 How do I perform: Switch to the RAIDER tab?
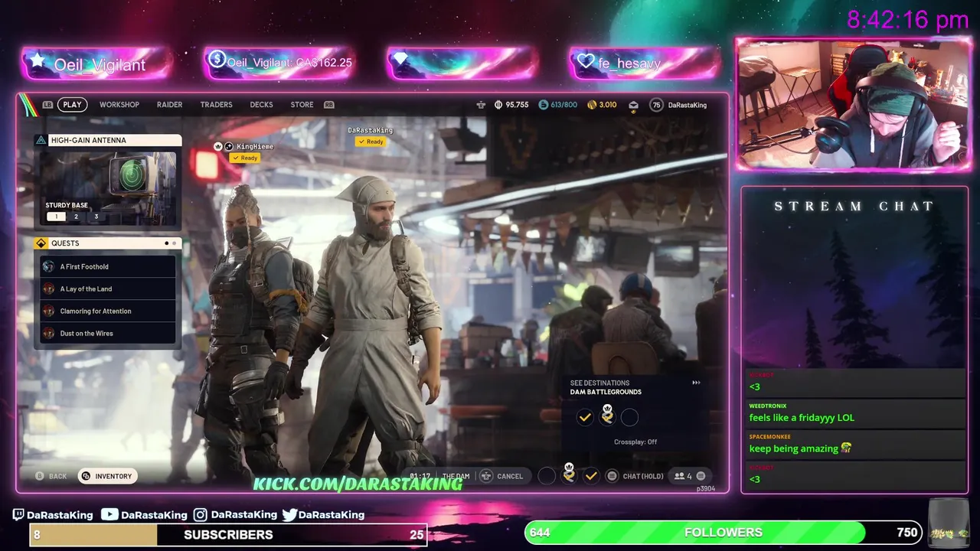[x=169, y=105]
